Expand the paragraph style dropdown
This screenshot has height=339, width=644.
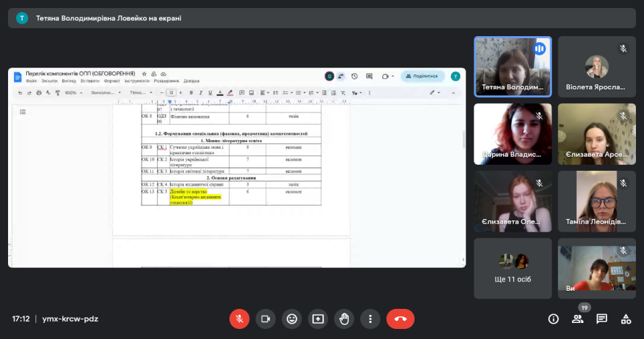[105, 92]
